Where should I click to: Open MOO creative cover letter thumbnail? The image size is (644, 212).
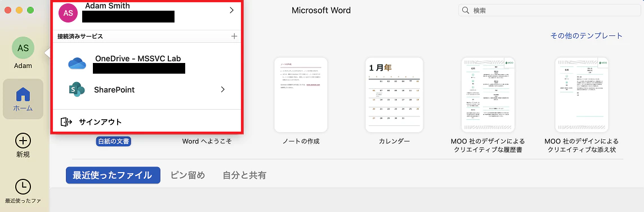[x=582, y=94]
